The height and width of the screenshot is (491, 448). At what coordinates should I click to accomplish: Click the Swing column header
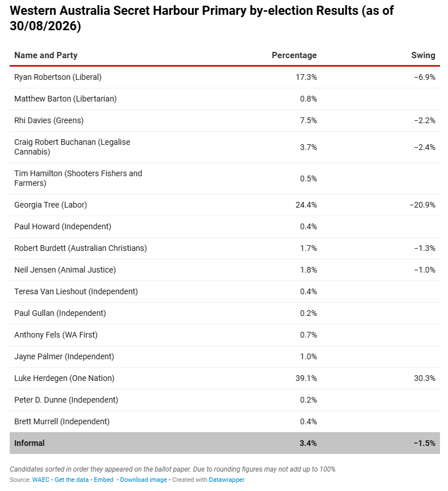tap(423, 55)
